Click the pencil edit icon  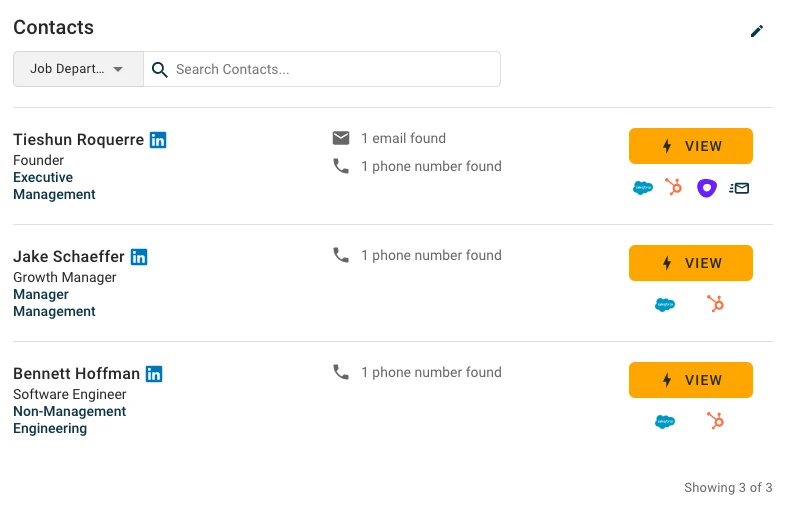[757, 31]
